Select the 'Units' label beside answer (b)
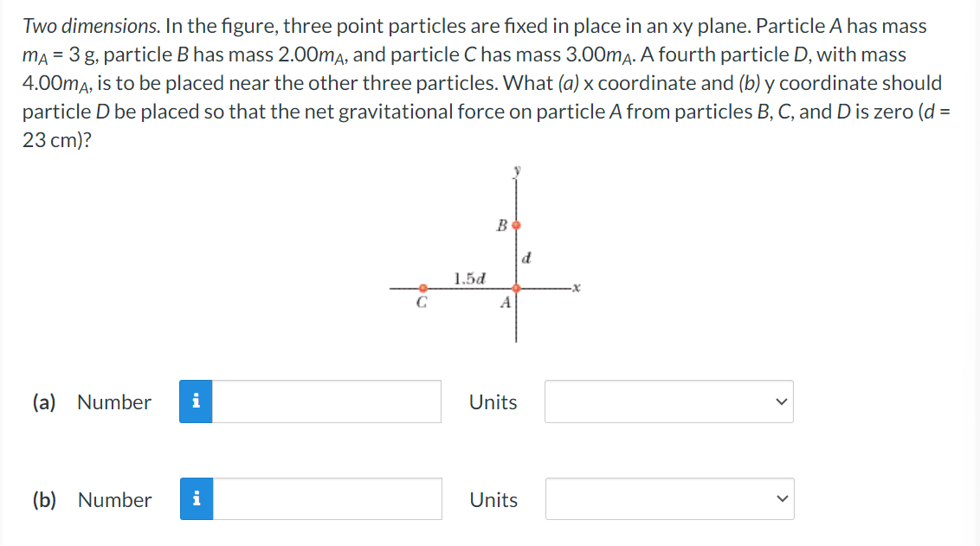Screen dimensions: 980x546 coord(493,499)
